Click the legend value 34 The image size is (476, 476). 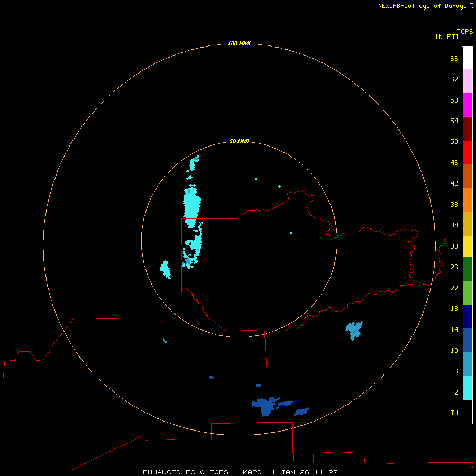coord(454,225)
